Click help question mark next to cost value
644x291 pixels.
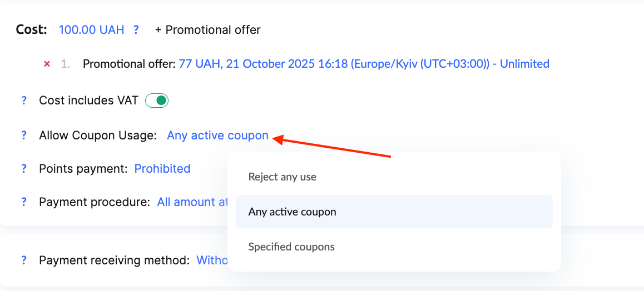click(x=136, y=30)
